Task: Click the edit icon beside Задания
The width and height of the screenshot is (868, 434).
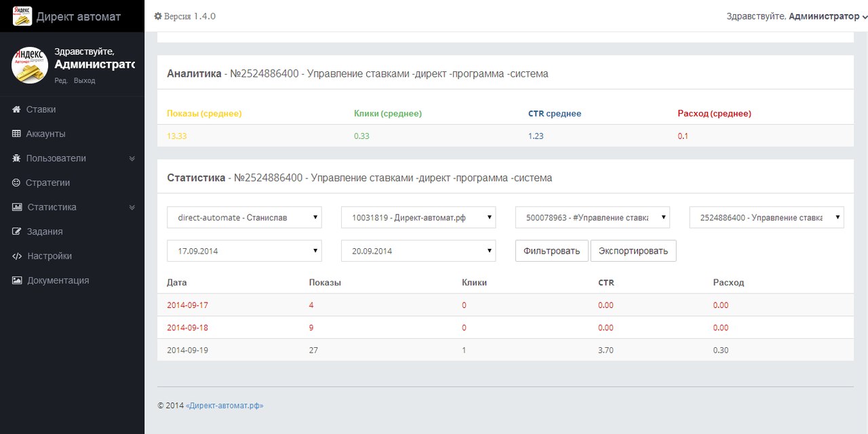Action: 16,231
